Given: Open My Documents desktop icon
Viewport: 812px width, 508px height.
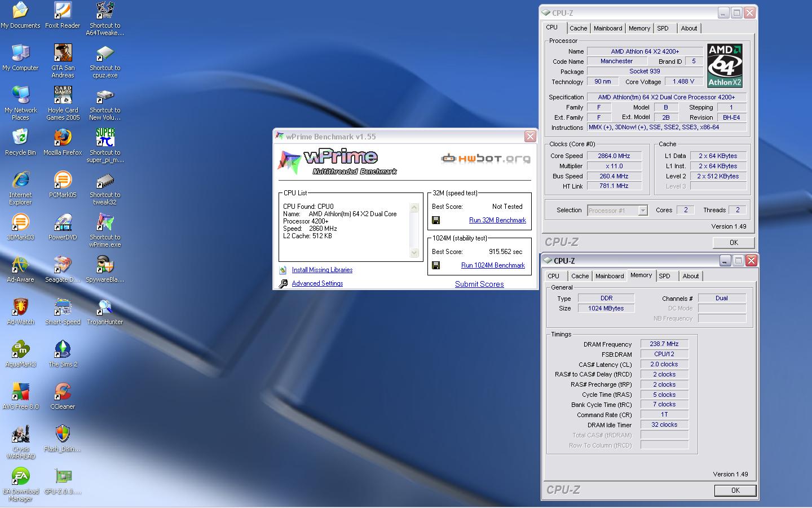Looking at the screenshot, I should (x=20, y=15).
